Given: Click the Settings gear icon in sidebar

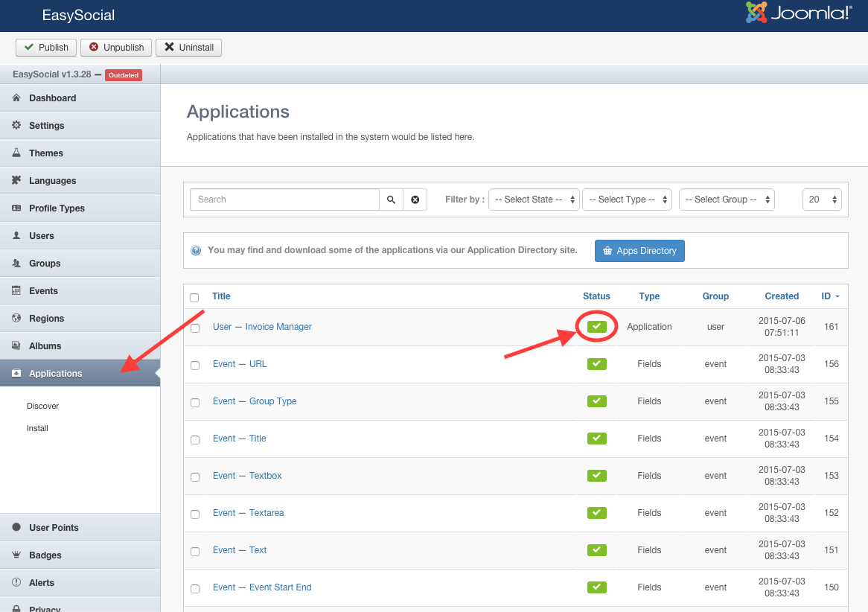Looking at the screenshot, I should click(16, 125).
